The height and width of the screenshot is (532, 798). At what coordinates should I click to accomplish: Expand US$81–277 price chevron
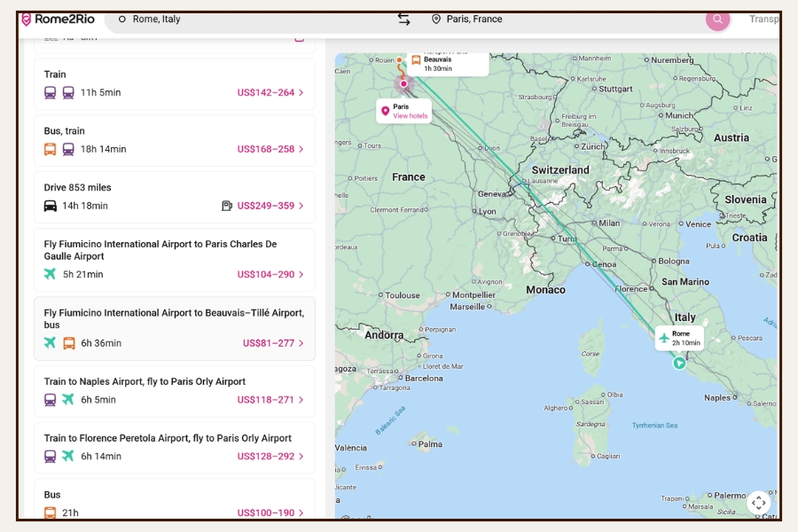(301, 343)
